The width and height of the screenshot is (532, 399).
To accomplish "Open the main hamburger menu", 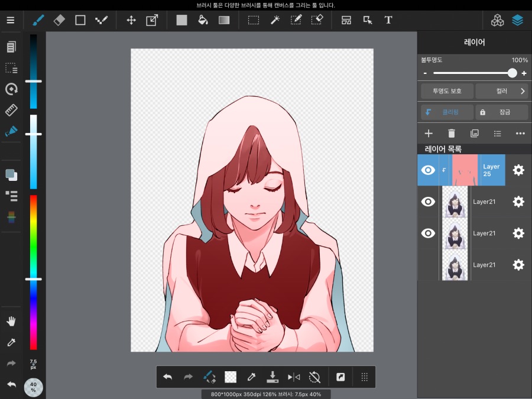I will 11,20.
